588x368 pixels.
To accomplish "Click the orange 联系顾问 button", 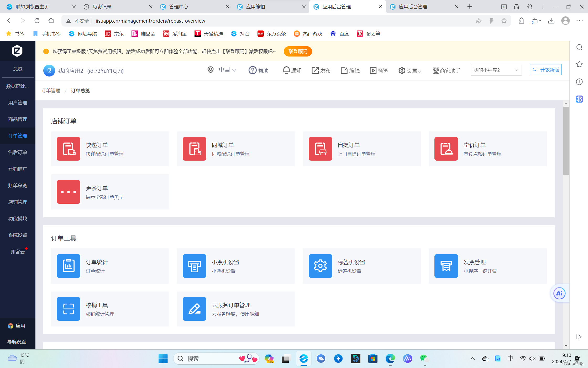I will pos(298,51).
